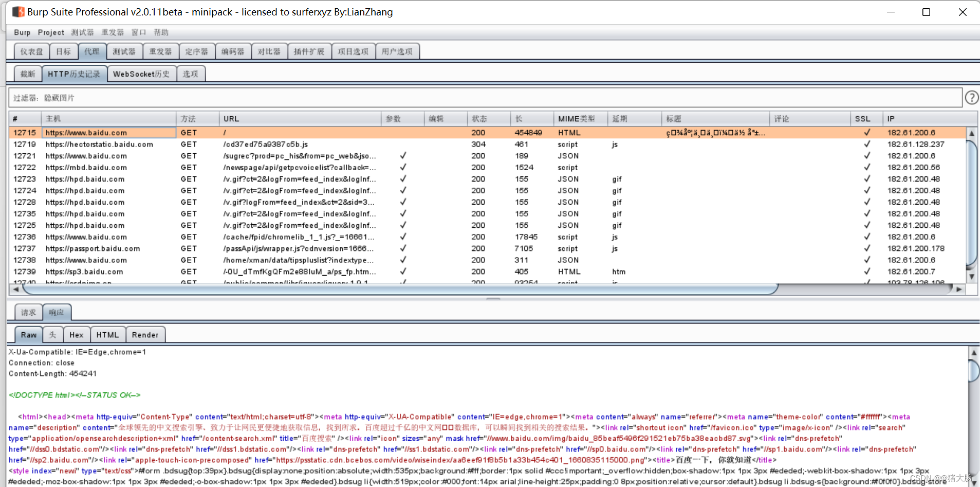Open the 对比器 tab

(x=269, y=51)
